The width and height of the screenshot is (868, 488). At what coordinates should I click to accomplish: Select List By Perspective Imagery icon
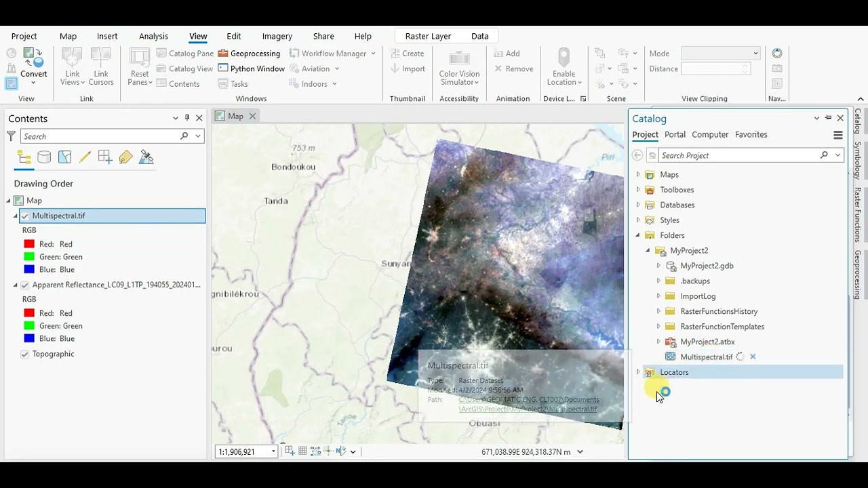(146, 157)
